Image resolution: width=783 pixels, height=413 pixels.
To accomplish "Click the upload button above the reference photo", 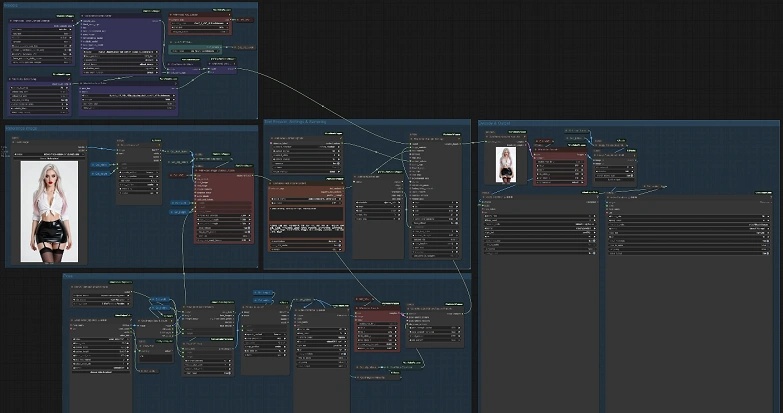I will pos(49,158).
